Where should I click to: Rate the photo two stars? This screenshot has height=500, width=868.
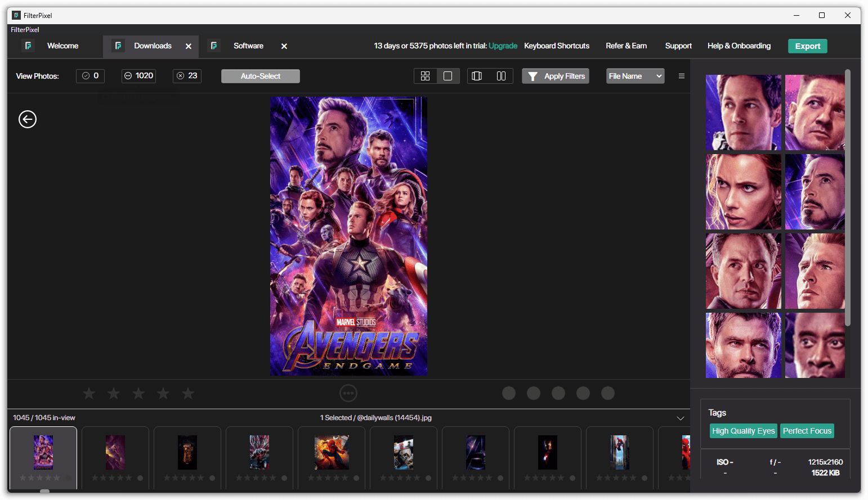pyautogui.click(x=114, y=393)
